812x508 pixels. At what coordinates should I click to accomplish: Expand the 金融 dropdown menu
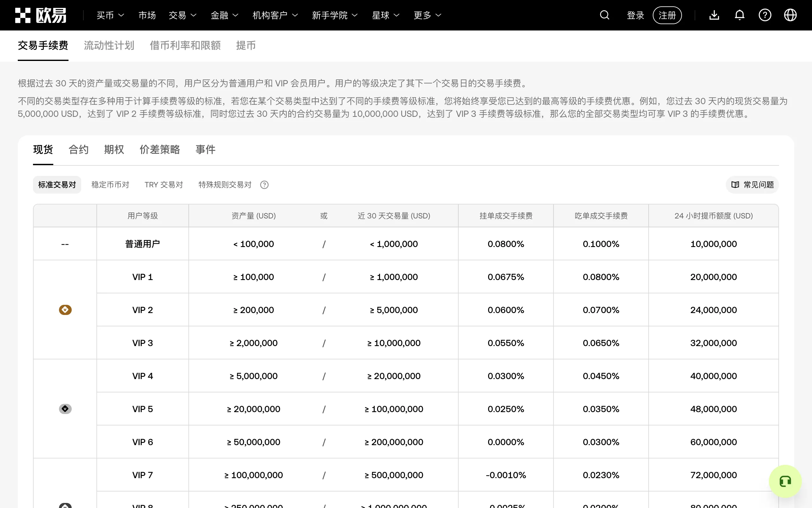(225, 15)
